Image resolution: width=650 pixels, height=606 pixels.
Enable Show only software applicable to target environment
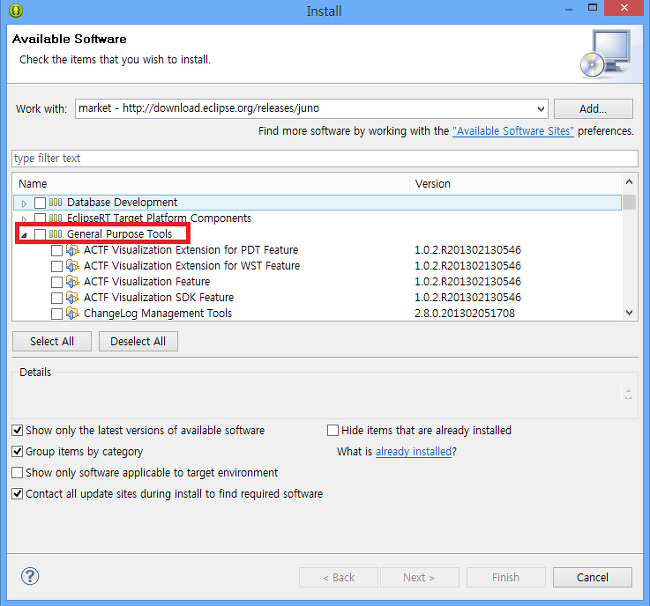point(17,473)
